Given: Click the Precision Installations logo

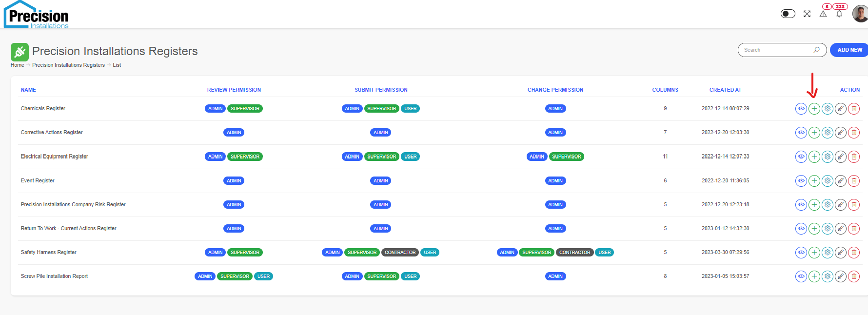Looking at the screenshot, I should 37,15.
